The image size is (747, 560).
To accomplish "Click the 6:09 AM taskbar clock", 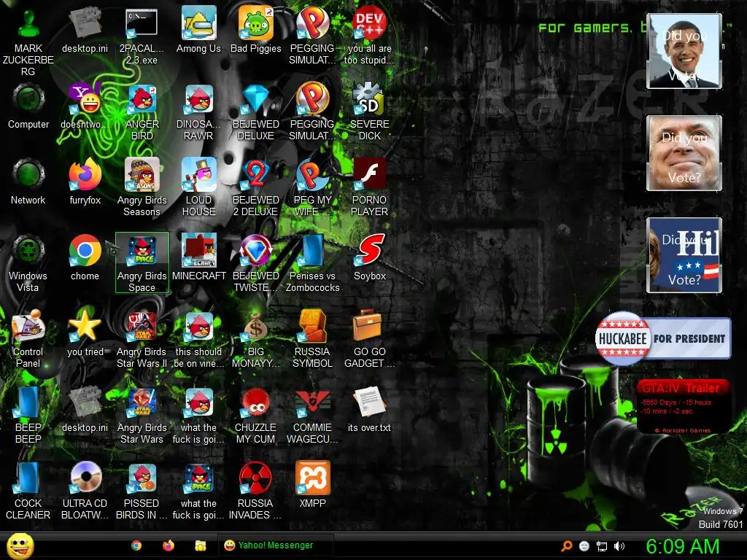I will coord(682,546).
